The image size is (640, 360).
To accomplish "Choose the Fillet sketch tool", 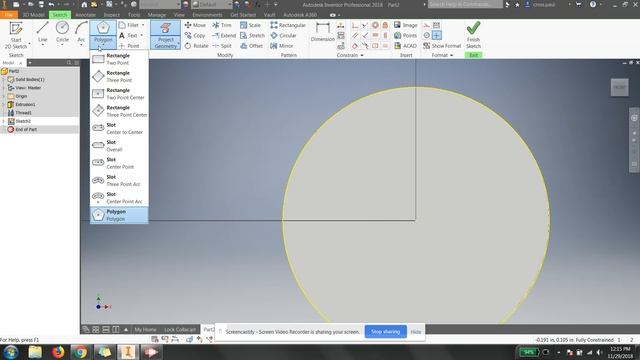I will [x=129, y=25].
